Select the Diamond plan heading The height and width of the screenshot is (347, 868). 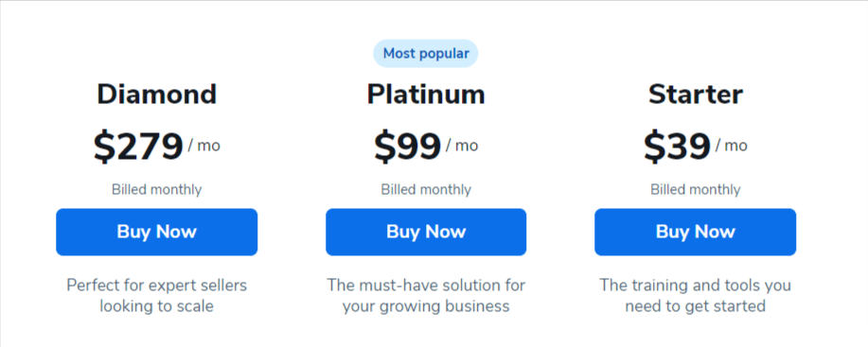(x=157, y=94)
